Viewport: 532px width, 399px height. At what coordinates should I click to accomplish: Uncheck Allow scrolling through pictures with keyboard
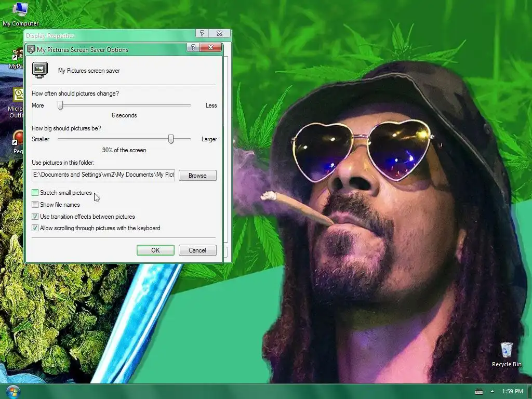pyautogui.click(x=35, y=228)
